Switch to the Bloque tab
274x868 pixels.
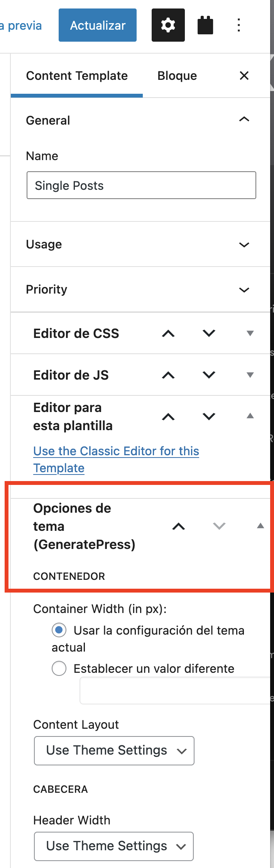[x=177, y=76]
